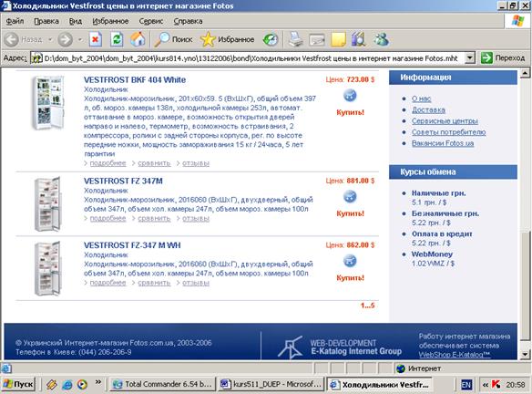Screen dimensions: 532x394
Task: Refresh the page with the green arrows icon
Action: (x=117, y=39)
